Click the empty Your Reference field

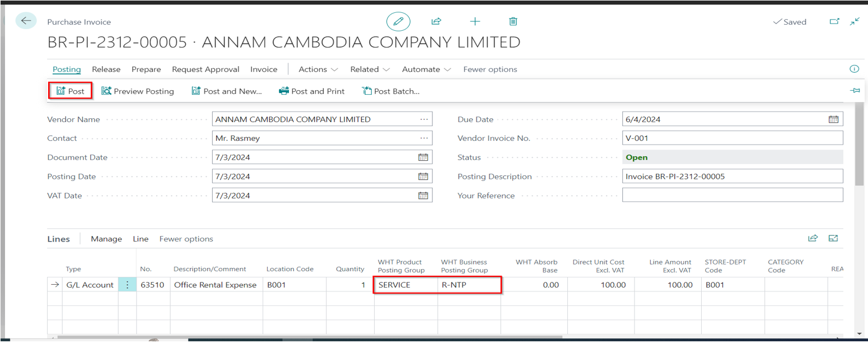pyautogui.click(x=732, y=196)
